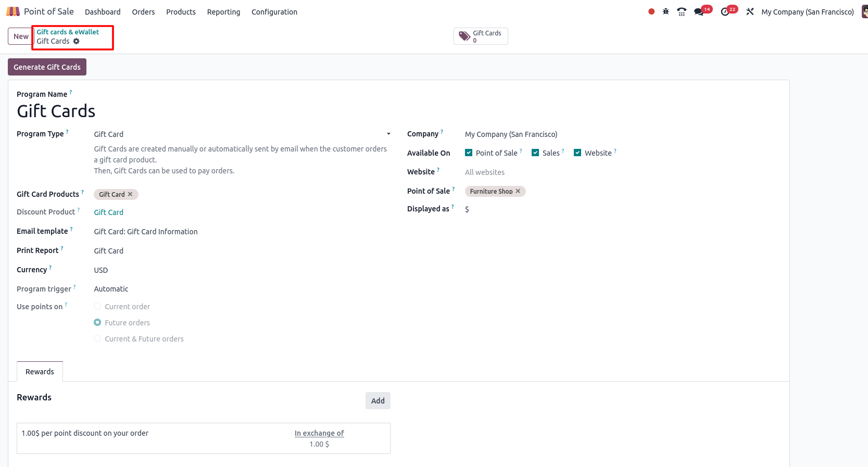
Task: Open the gear actions menu beside Gift Cards
Action: coord(77,41)
